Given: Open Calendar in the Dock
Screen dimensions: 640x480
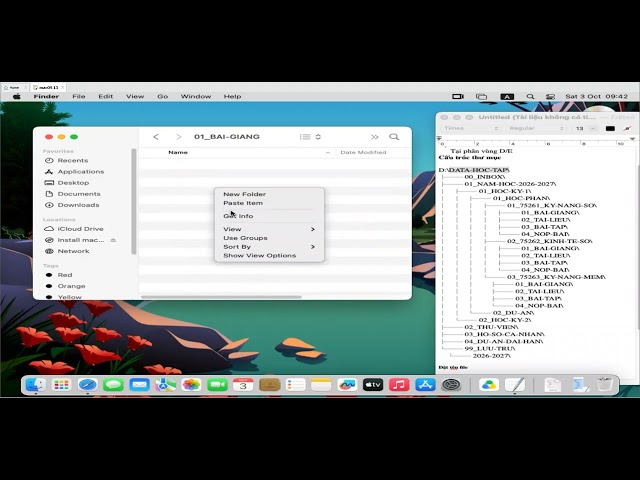Looking at the screenshot, I should click(x=243, y=384).
